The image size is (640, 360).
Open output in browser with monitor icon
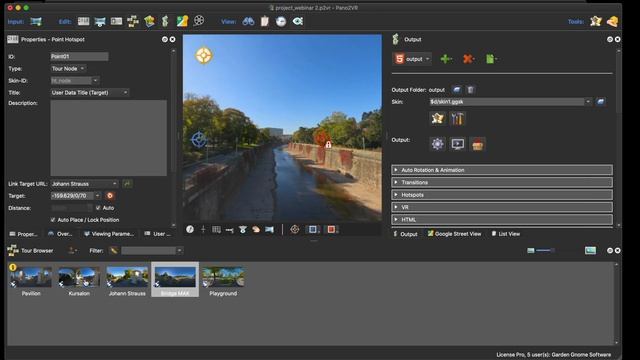pos(458,144)
